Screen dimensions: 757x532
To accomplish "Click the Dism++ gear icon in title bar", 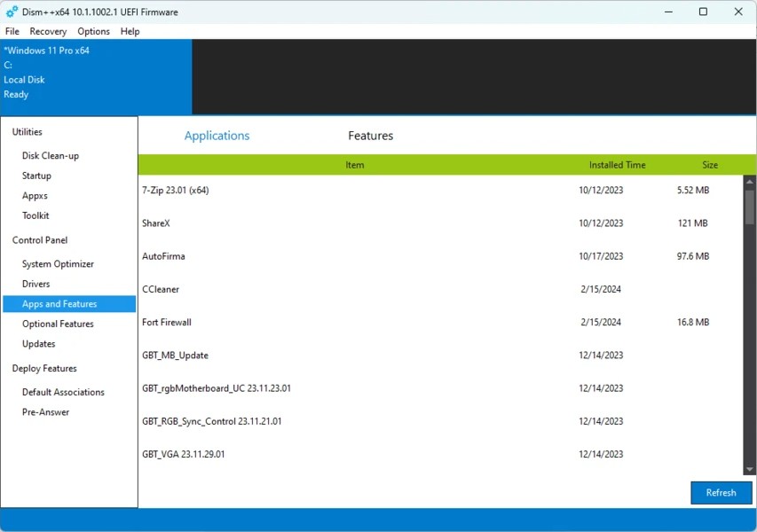I will pyautogui.click(x=12, y=12).
